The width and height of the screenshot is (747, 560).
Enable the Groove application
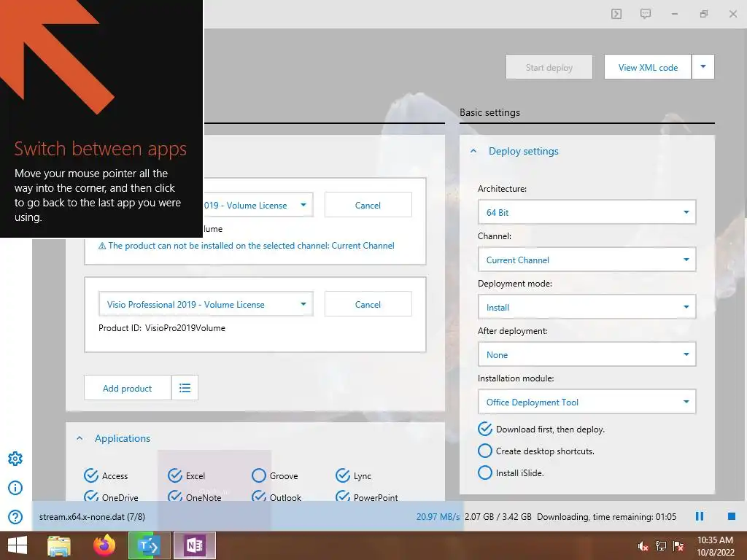pos(259,475)
